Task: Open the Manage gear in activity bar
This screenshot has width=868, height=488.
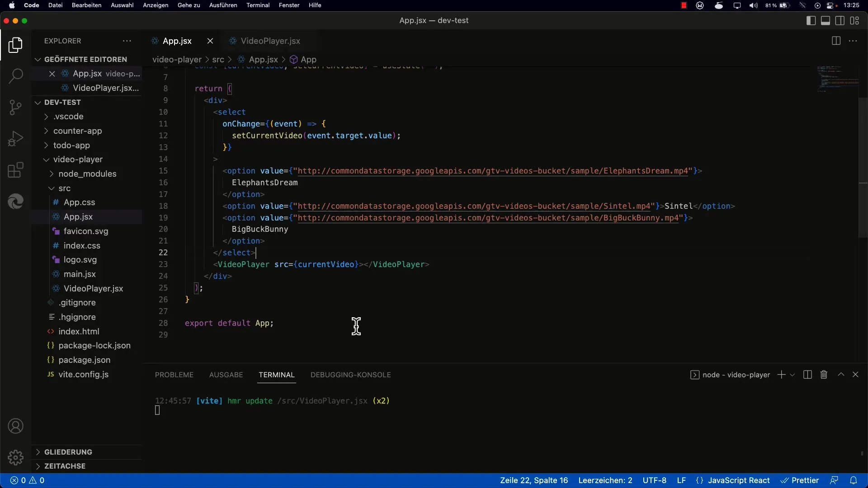Action: click(15, 458)
